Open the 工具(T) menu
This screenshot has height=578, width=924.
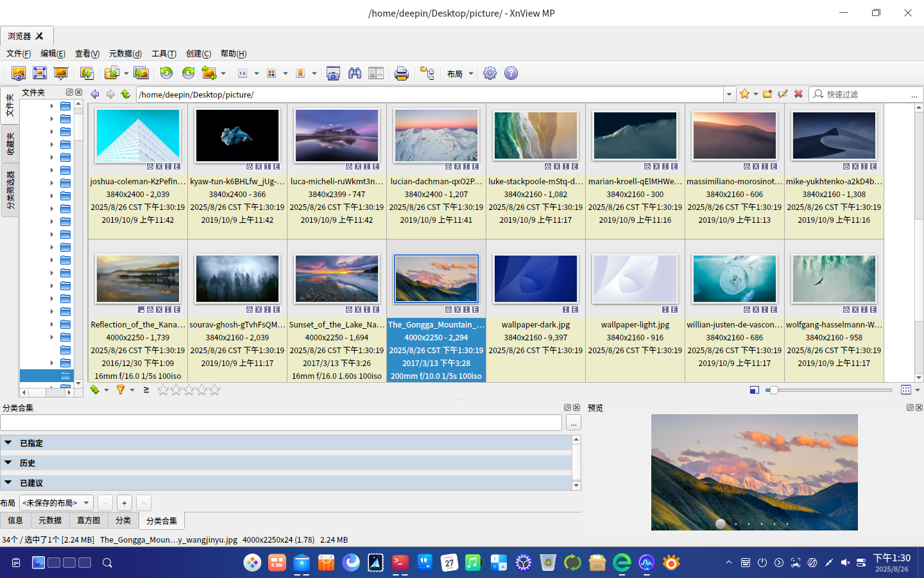pos(164,54)
